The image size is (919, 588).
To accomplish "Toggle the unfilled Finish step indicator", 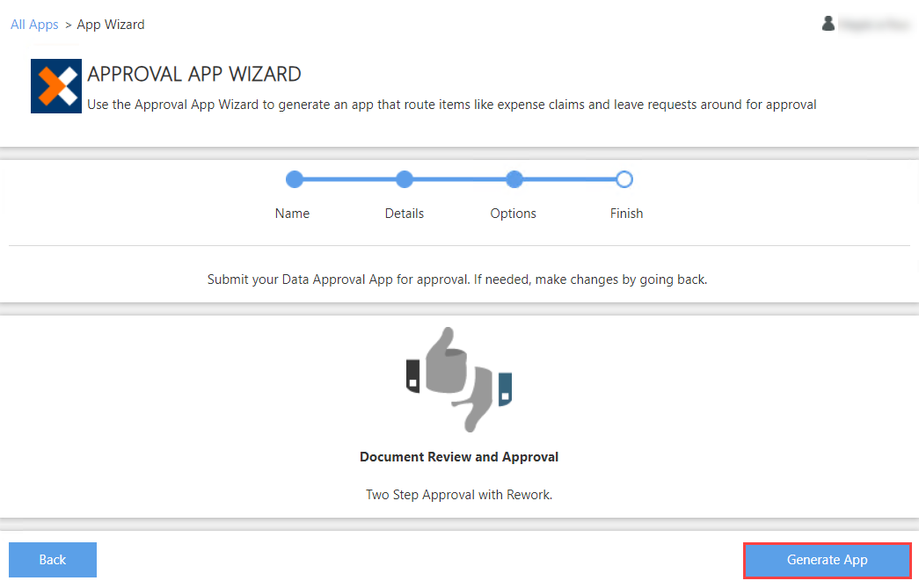I will [x=624, y=178].
